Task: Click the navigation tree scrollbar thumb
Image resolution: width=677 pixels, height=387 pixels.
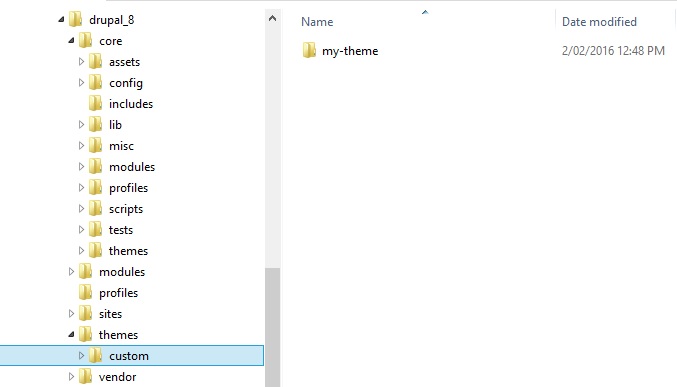Action: point(272,327)
